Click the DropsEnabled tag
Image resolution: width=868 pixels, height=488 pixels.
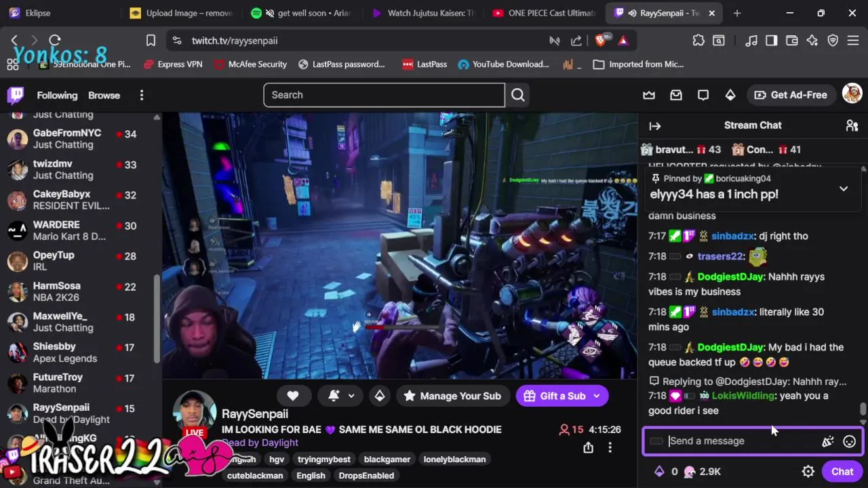point(366,476)
